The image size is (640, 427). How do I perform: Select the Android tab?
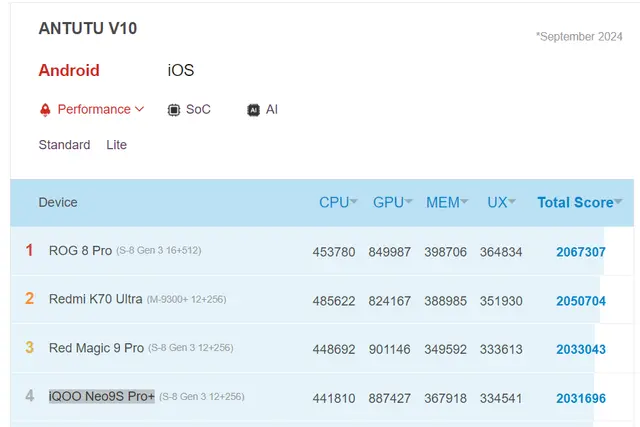coord(69,71)
